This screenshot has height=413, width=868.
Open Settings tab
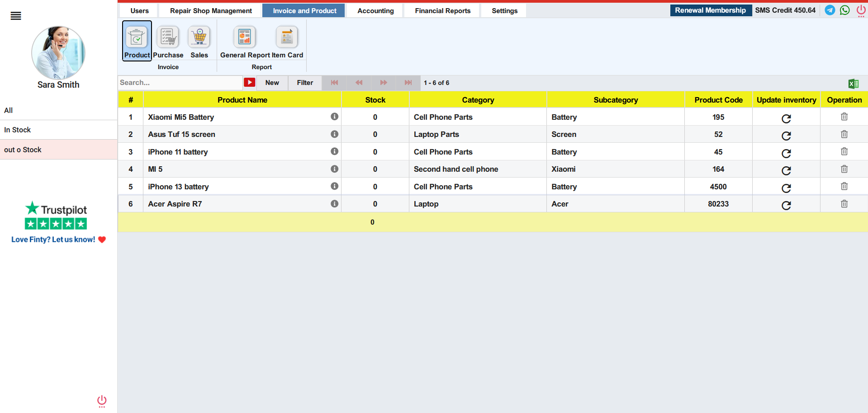504,11
